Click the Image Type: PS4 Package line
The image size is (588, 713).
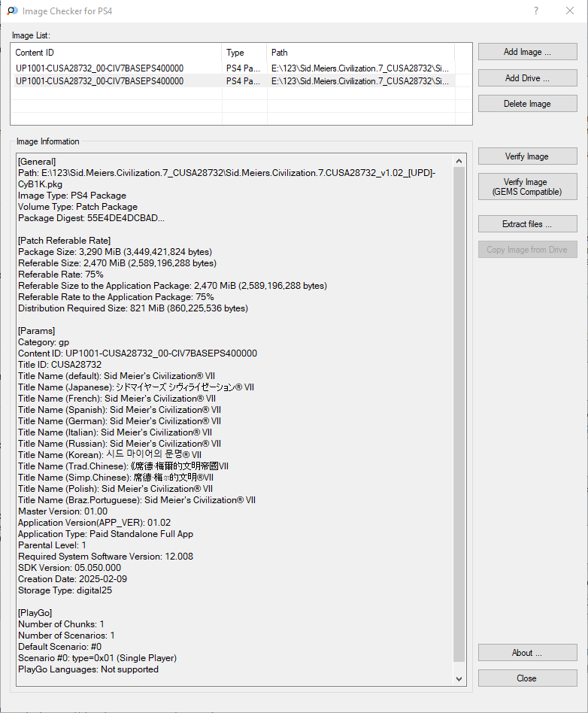[72, 196]
